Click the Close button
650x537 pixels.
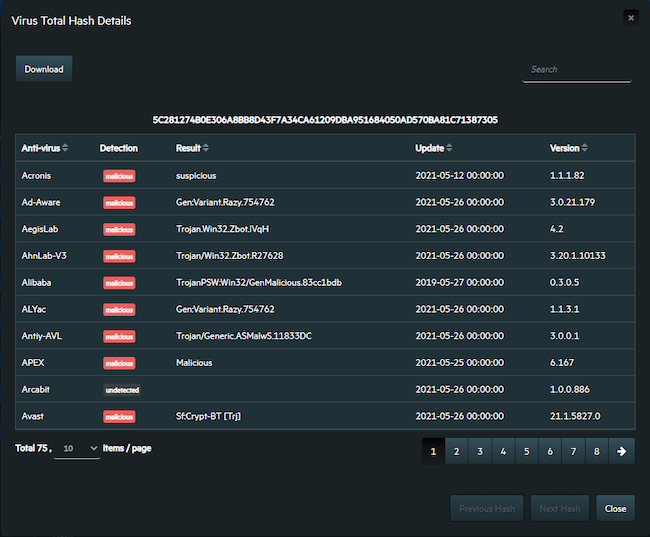615,508
